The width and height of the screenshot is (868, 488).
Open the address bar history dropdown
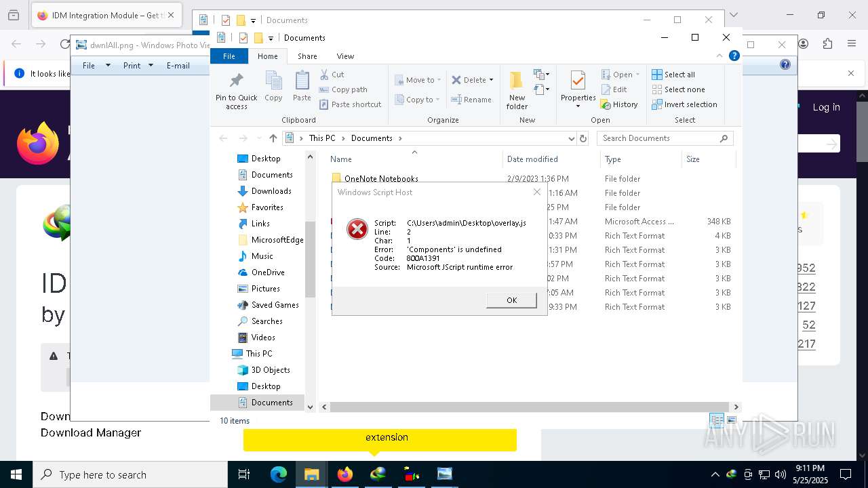point(571,138)
